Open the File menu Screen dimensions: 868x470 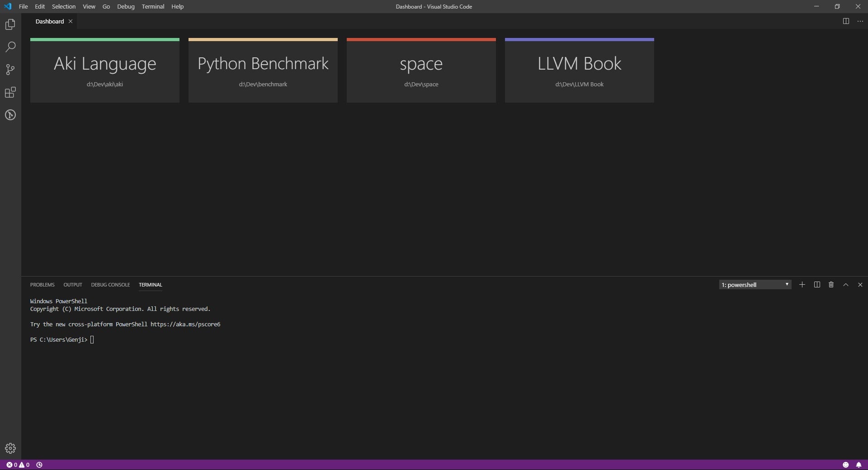pos(23,6)
